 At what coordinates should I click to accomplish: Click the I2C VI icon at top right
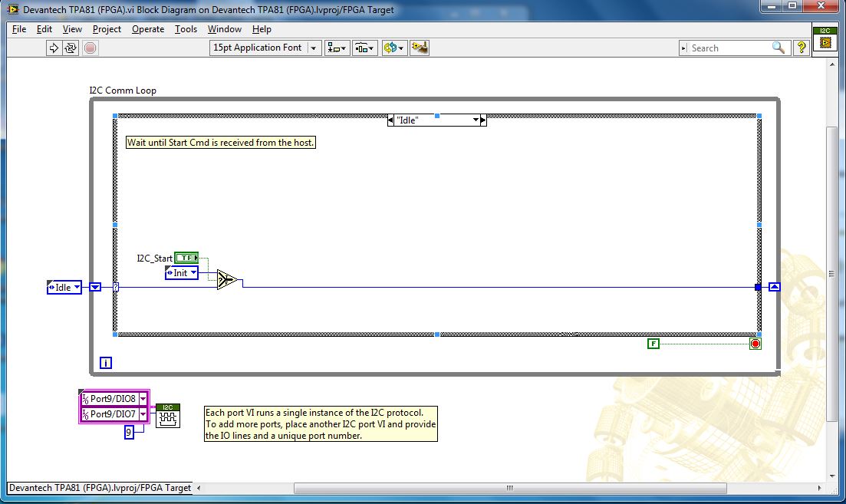(825, 39)
